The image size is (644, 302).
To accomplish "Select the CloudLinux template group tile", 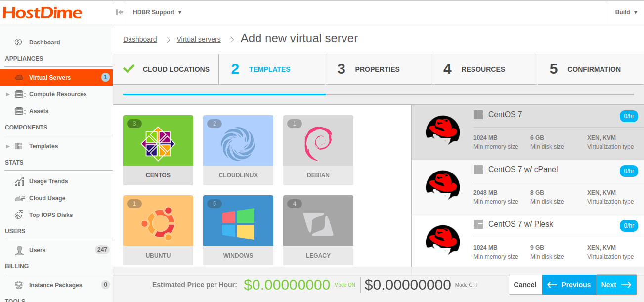I will 238,150.
